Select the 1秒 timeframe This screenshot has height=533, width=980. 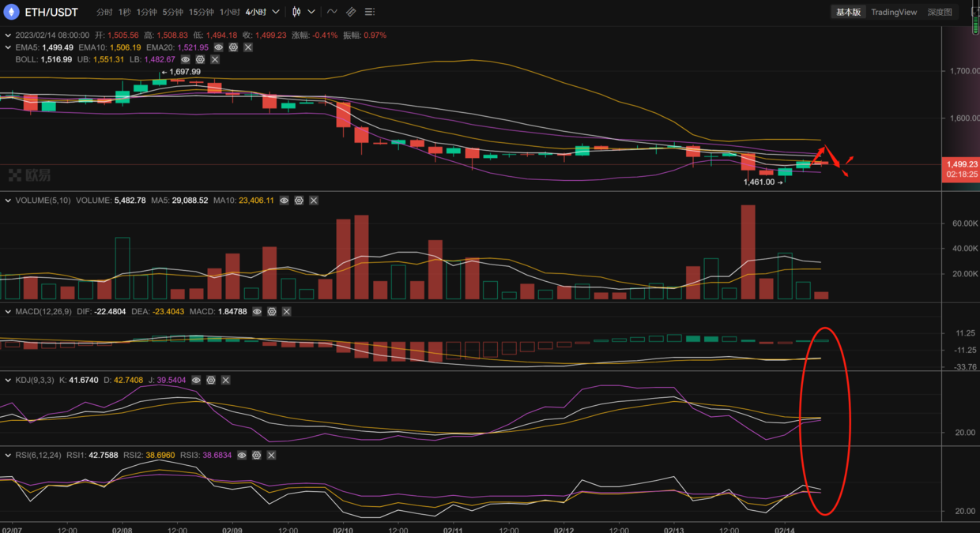click(x=125, y=13)
